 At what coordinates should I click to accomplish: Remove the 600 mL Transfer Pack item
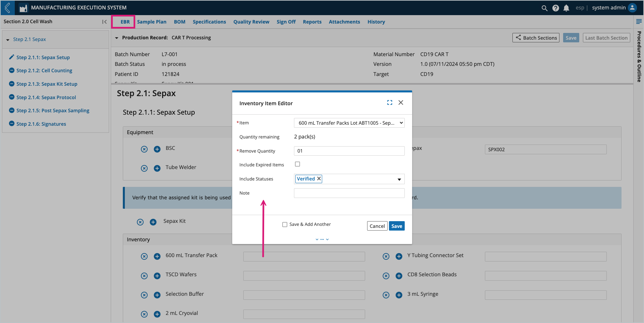coord(144,256)
